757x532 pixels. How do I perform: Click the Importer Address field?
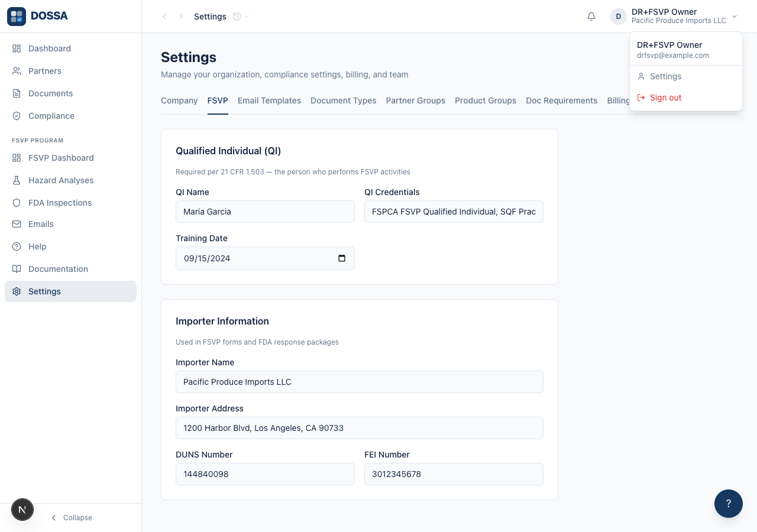point(360,428)
